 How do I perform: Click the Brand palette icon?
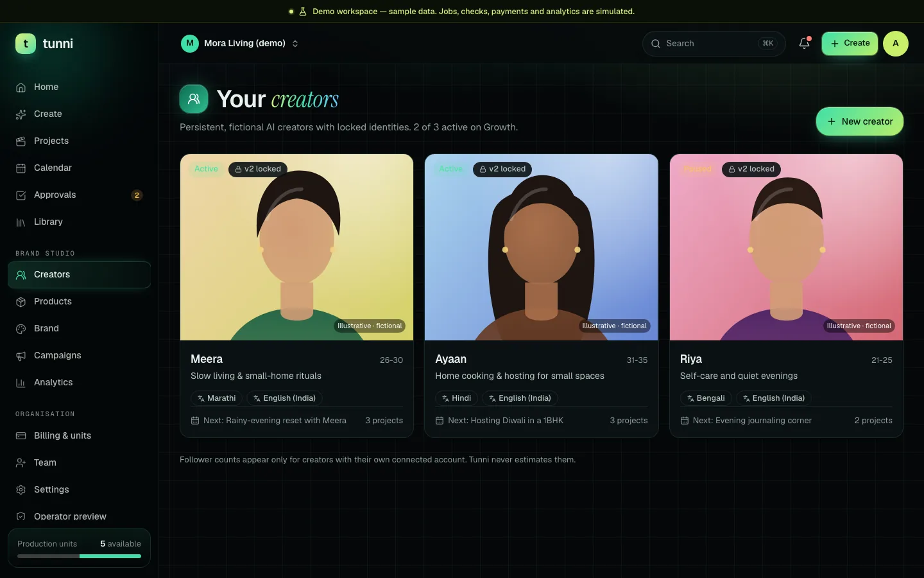pyautogui.click(x=21, y=329)
